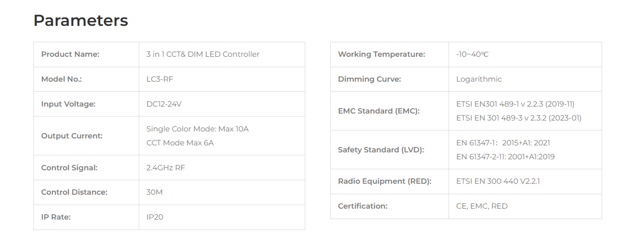This screenshot has width=644, height=239.
Task: Click the CE, EMC, RED certification value
Action: (x=482, y=206)
